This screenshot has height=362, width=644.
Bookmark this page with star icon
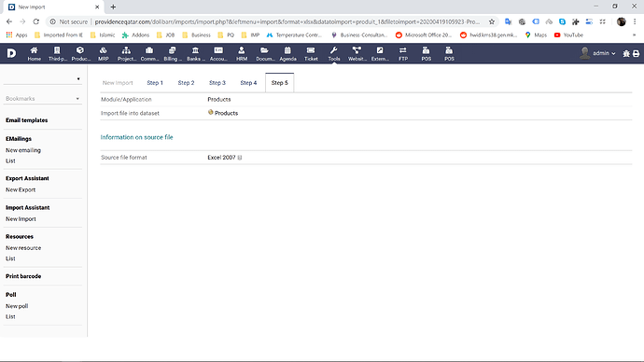(x=492, y=21)
